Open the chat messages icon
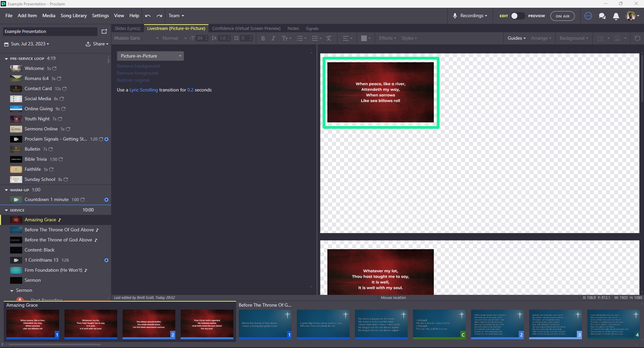 tap(602, 16)
